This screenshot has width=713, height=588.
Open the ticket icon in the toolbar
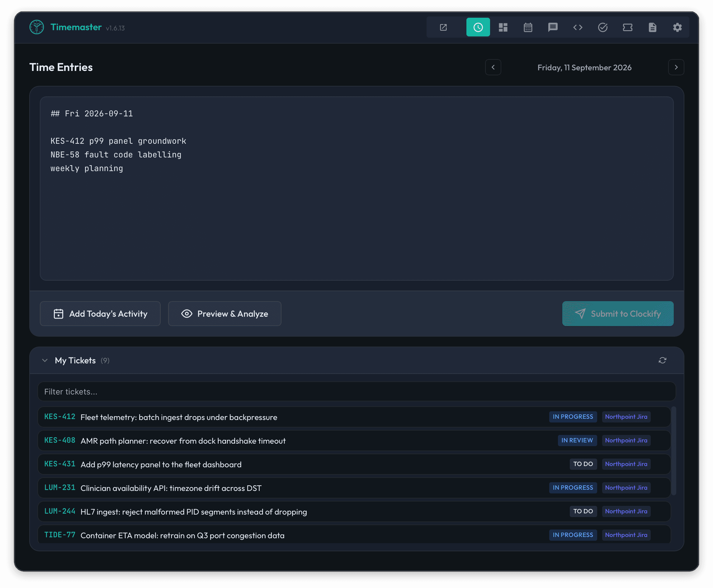pos(627,27)
